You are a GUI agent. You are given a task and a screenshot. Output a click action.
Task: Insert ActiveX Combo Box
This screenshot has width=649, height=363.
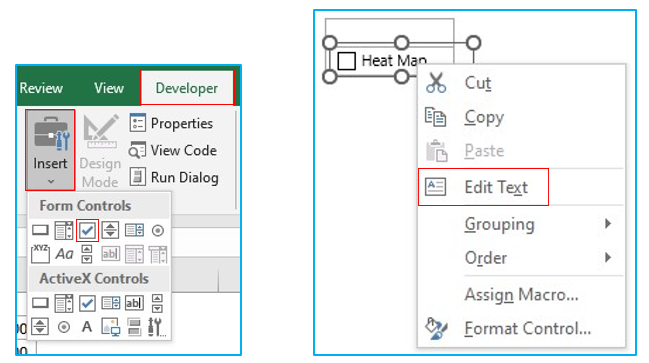64,303
